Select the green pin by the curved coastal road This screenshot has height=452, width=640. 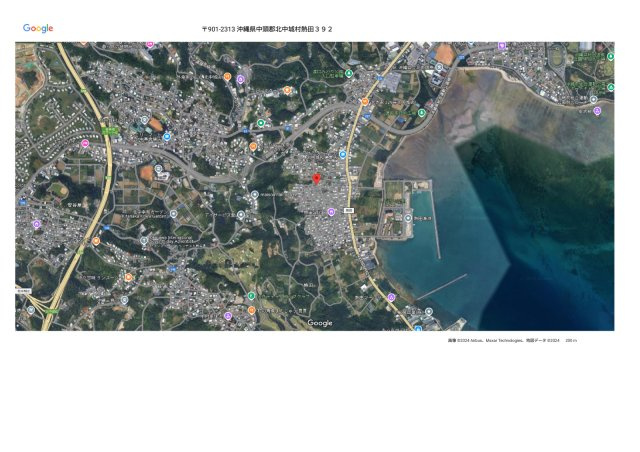tap(422, 112)
